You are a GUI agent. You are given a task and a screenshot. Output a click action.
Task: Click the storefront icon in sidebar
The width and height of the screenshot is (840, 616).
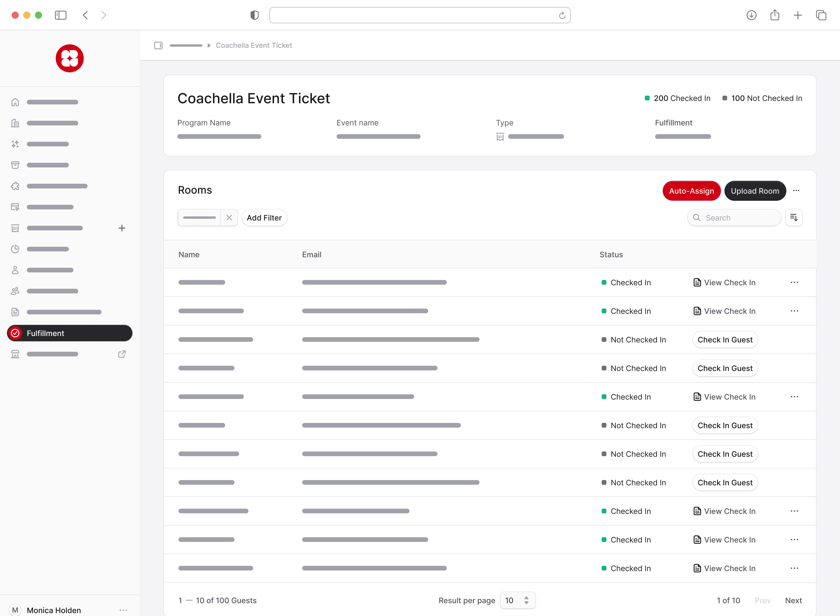[x=15, y=354]
